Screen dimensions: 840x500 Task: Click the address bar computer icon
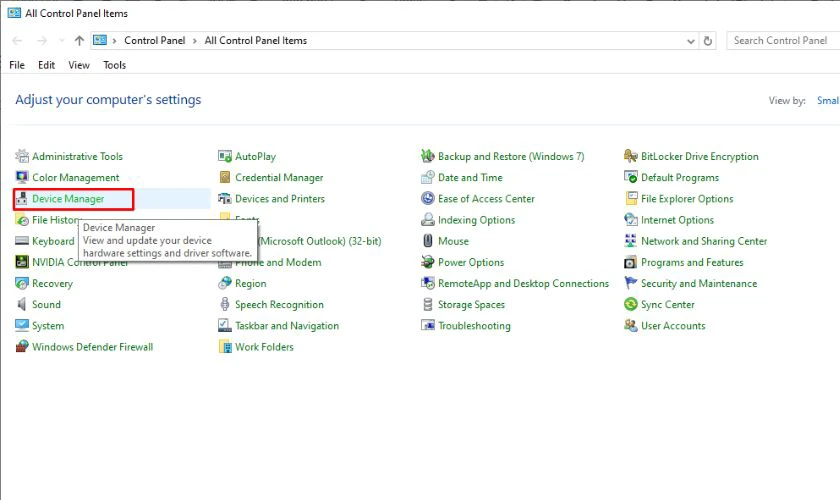pos(100,40)
